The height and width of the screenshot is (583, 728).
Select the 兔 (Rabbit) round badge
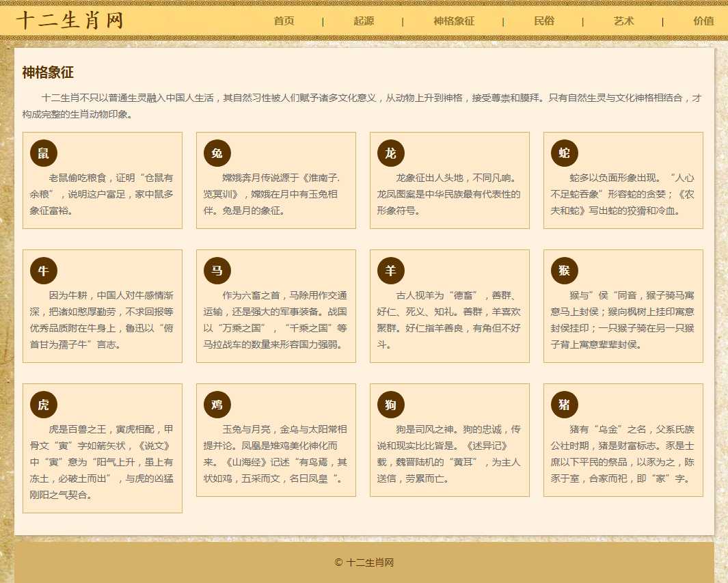pos(217,153)
